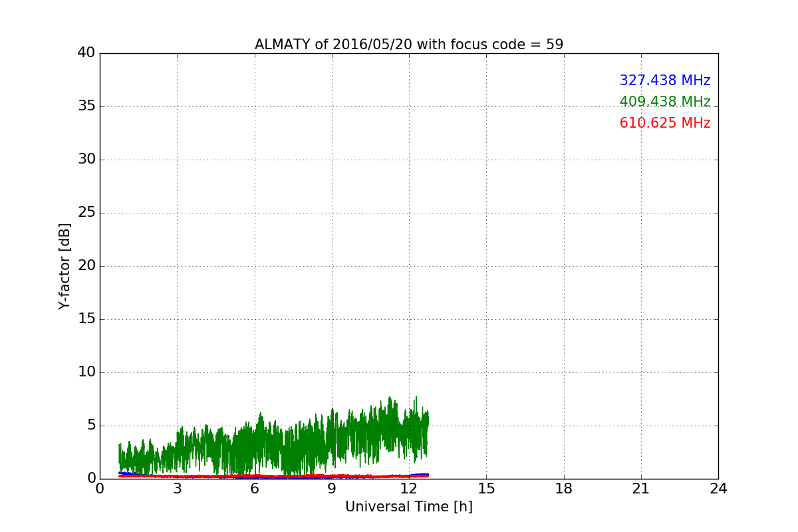Click the y-axis tick value 10
The height and width of the screenshot is (532, 798).
(x=86, y=372)
